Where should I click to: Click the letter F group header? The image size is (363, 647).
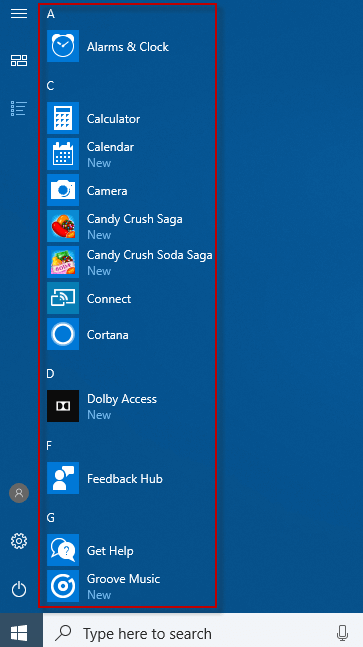click(49, 446)
